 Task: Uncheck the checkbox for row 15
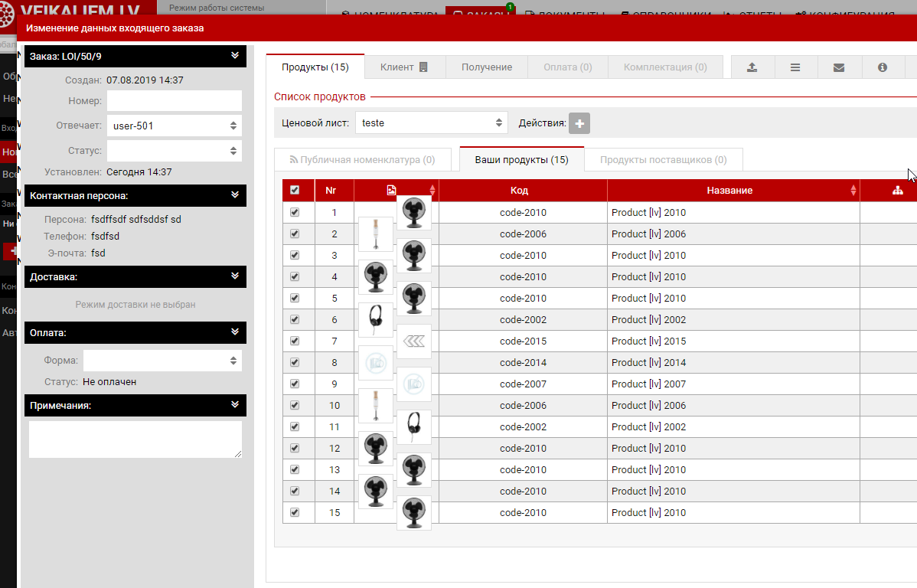(295, 512)
